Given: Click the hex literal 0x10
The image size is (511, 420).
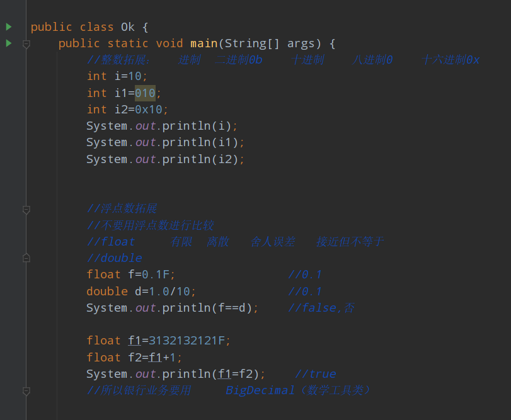Looking at the screenshot, I should [149, 110].
